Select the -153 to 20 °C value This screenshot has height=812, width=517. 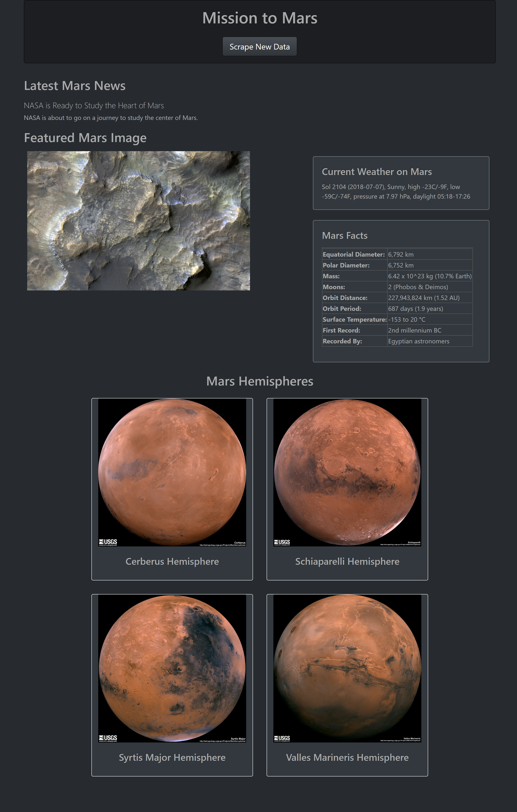click(x=430, y=319)
